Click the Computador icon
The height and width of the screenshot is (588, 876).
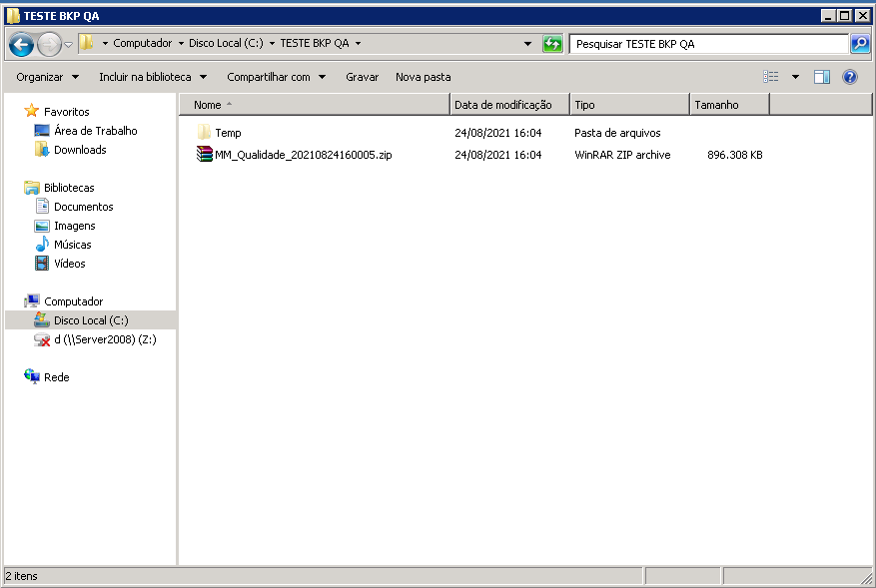(x=32, y=300)
